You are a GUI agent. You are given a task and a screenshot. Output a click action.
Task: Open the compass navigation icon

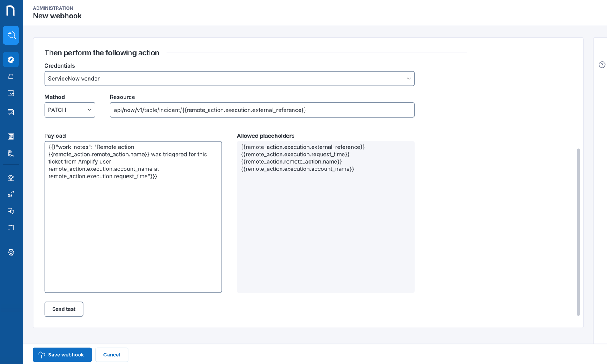[x=11, y=60]
